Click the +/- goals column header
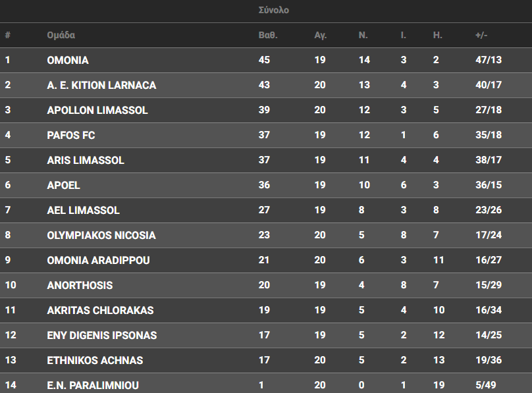Viewport: 532px width, 393px height. point(481,35)
